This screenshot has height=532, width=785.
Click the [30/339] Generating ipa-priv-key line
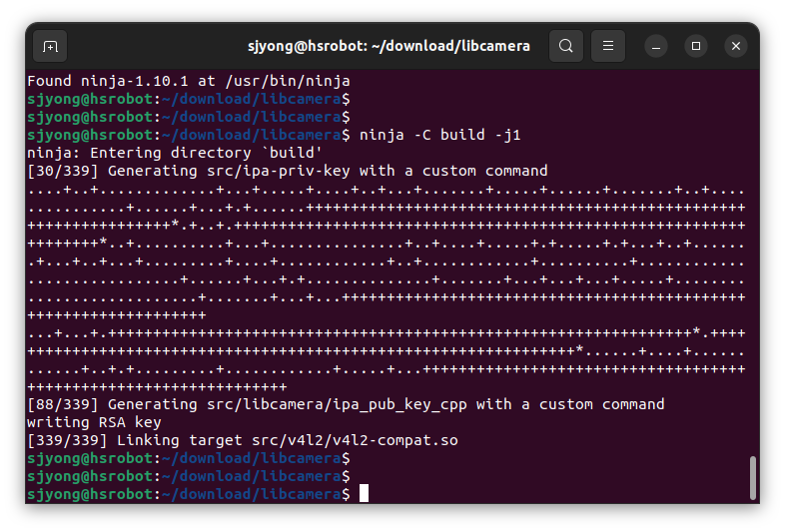[x=288, y=171]
